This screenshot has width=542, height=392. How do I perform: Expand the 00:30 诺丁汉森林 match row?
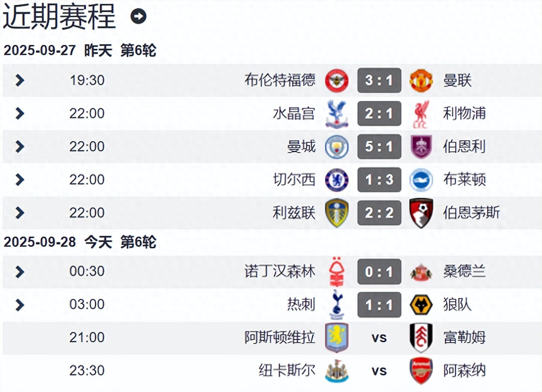tap(20, 272)
